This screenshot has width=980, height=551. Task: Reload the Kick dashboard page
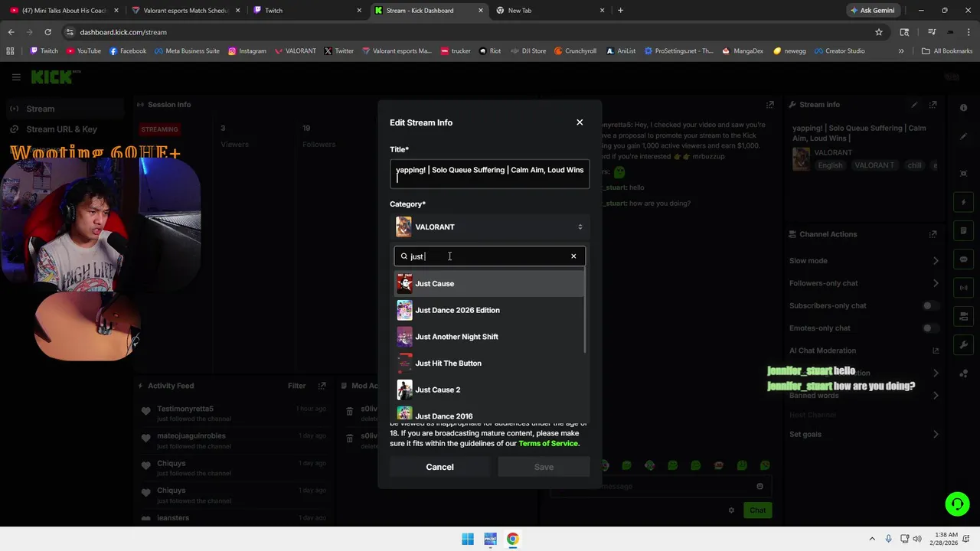pyautogui.click(x=47, y=32)
